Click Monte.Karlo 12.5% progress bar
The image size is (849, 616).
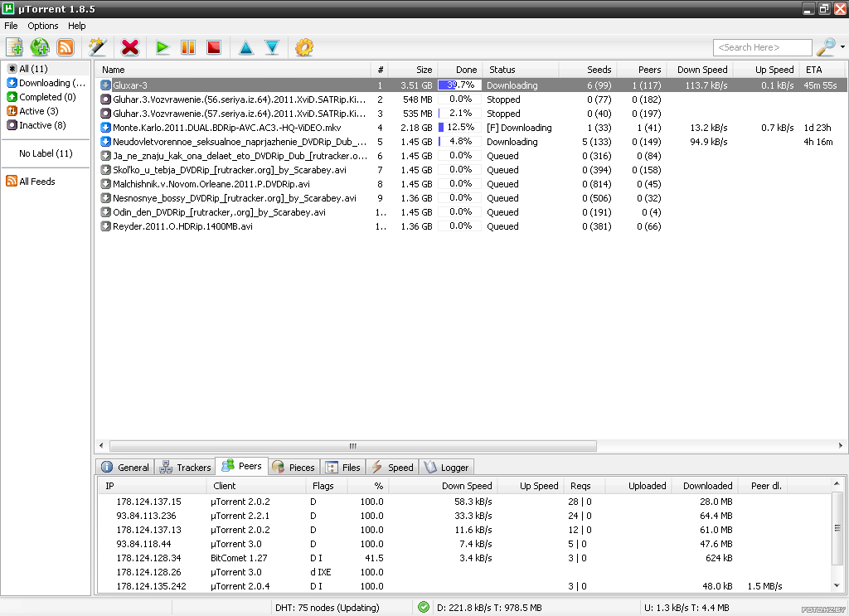459,127
